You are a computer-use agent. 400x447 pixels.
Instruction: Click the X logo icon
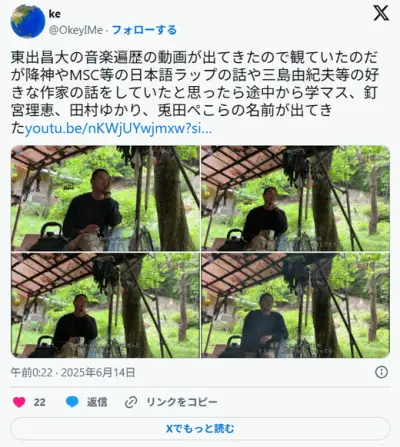pyautogui.click(x=381, y=13)
